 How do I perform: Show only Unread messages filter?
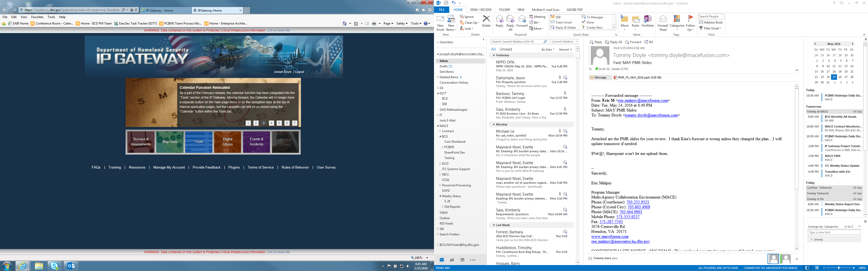coord(506,49)
